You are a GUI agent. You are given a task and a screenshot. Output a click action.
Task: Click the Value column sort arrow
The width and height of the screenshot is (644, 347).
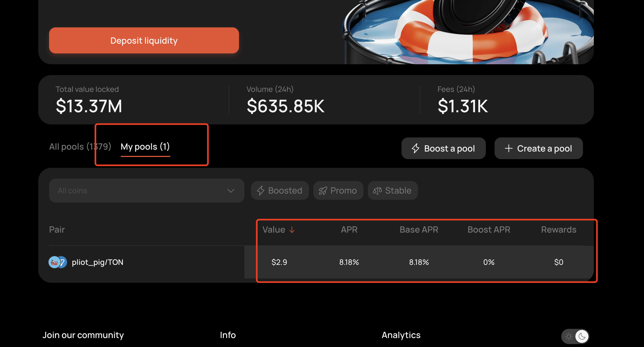pyautogui.click(x=292, y=230)
